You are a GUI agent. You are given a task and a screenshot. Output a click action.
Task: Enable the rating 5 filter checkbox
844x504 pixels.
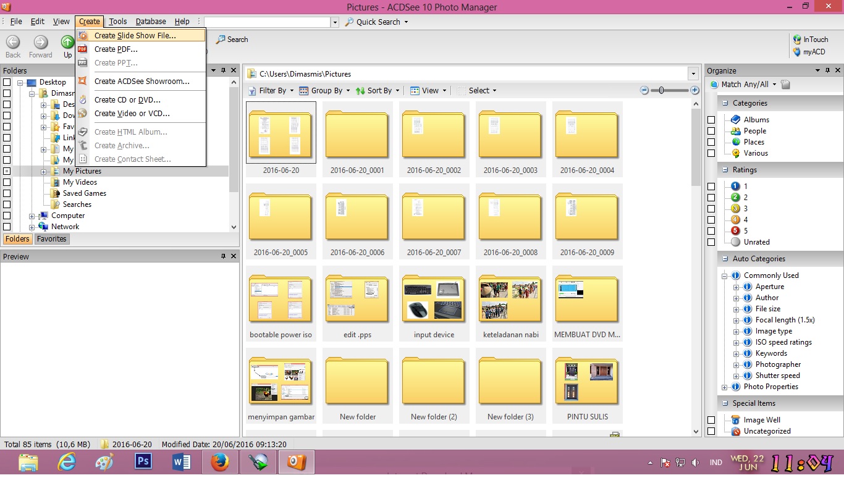[711, 230]
